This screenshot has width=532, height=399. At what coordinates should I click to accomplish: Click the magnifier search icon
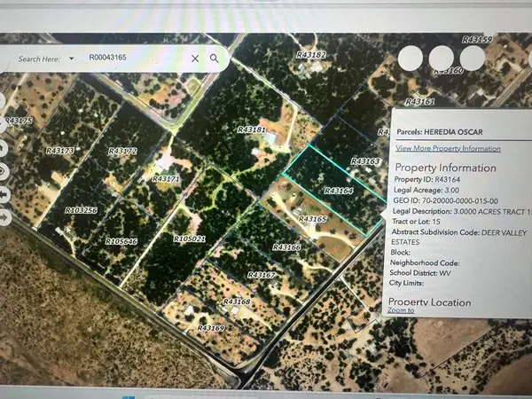pyautogui.click(x=215, y=59)
